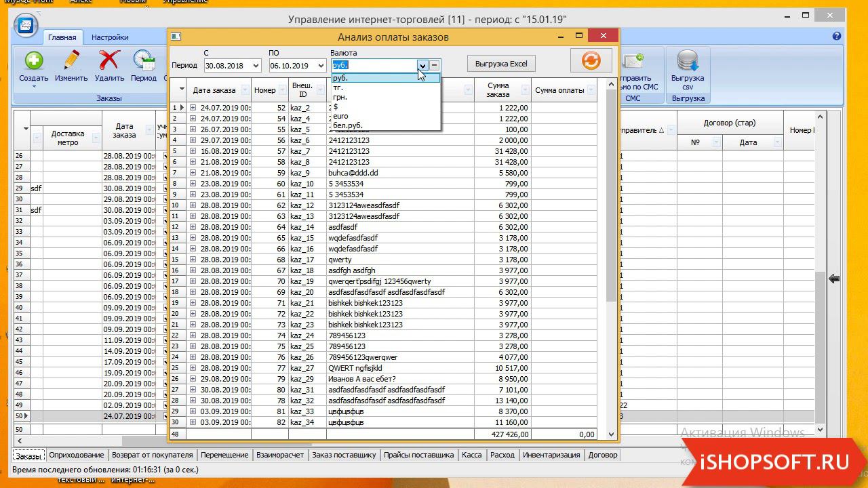Click the SMS envelope icon in ribbon
This screenshot has height=488, width=868.
click(x=633, y=62)
